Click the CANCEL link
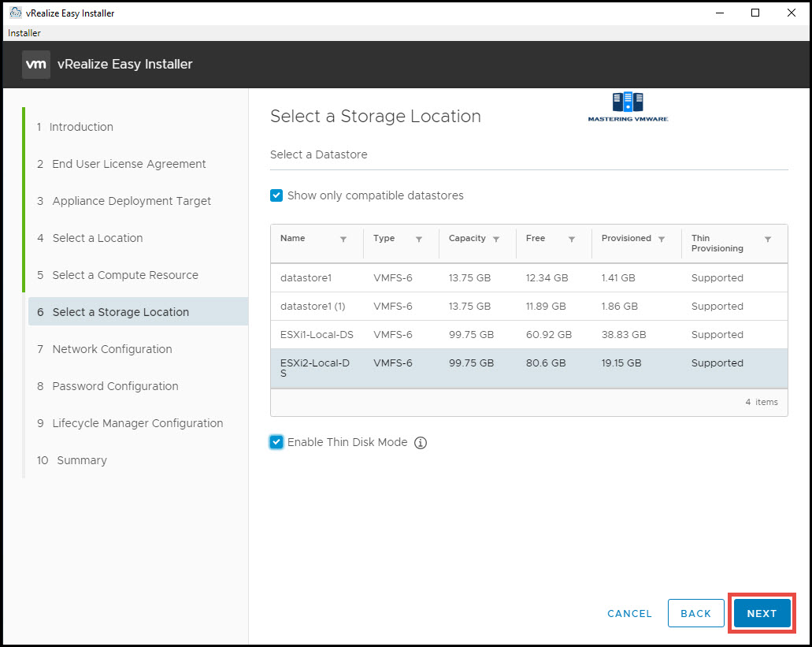Viewport: 812px width, 647px height. point(628,613)
